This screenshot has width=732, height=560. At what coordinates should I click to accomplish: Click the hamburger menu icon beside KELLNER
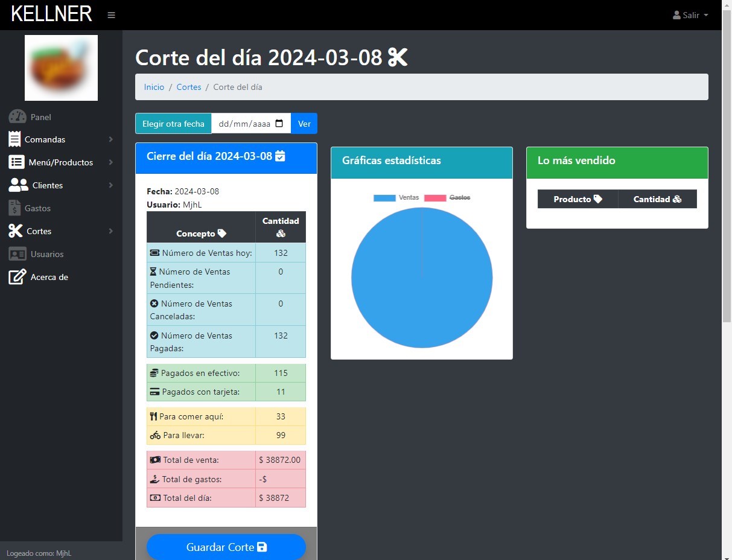pos(111,15)
